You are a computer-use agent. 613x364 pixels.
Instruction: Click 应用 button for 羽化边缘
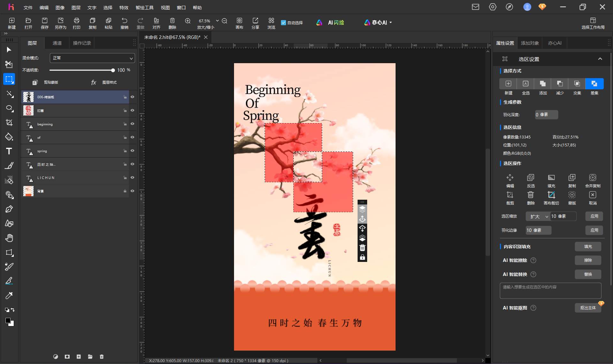point(594,230)
